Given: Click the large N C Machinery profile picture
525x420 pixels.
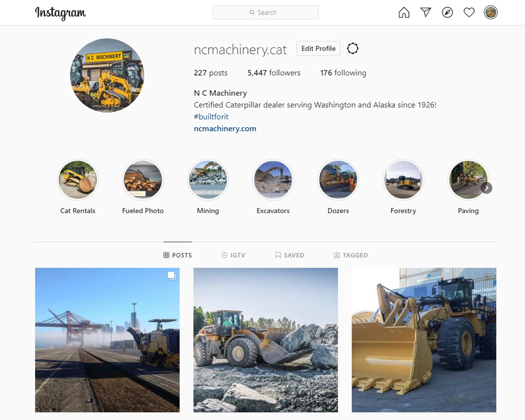Looking at the screenshot, I should pos(107,75).
